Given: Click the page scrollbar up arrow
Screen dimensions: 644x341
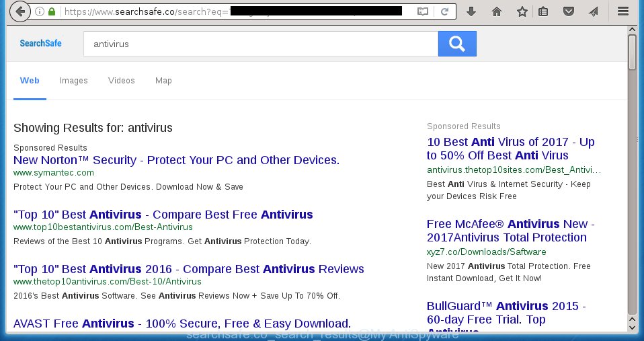Looking at the screenshot, I should (x=633, y=30).
